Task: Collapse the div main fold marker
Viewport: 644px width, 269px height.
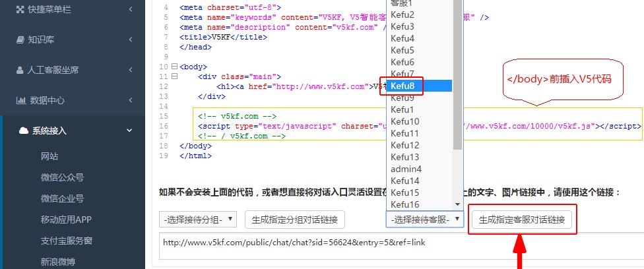Action: (174, 76)
